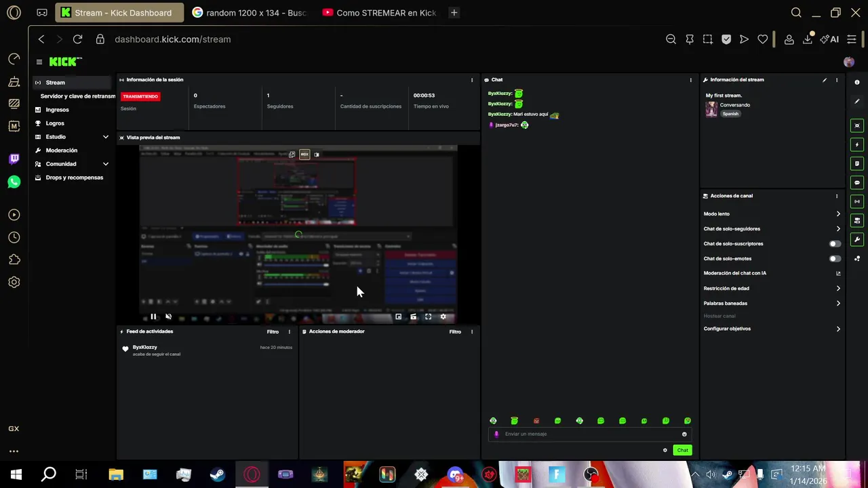868x488 pixels.
Task: Focus the Enviar un mensaje field
Action: (589, 434)
